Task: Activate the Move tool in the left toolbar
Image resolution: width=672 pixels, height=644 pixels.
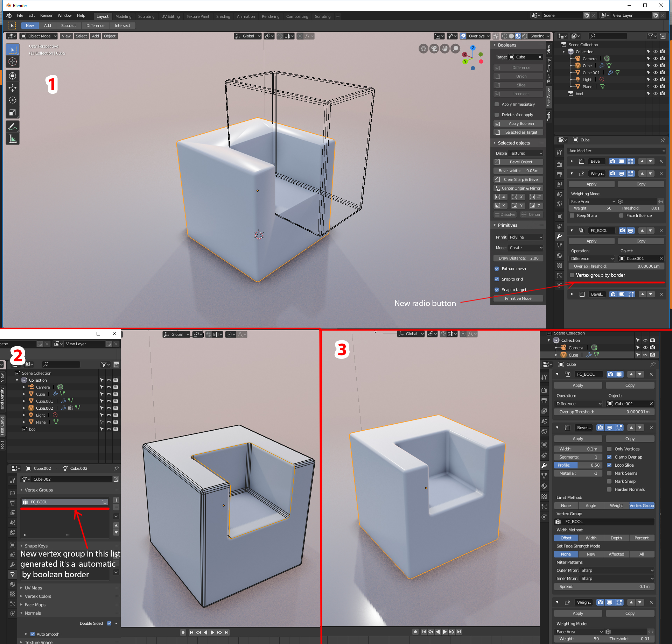Action: coord(13,88)
